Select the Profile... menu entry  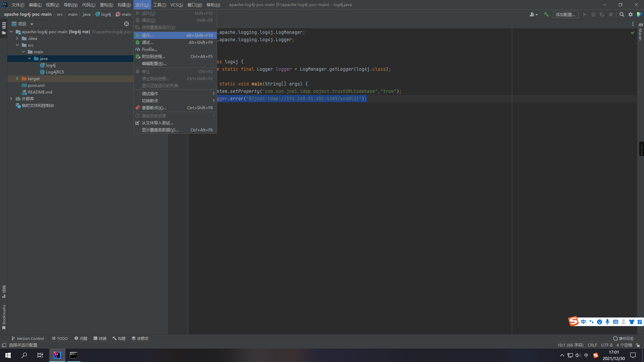tap(149, 49)
